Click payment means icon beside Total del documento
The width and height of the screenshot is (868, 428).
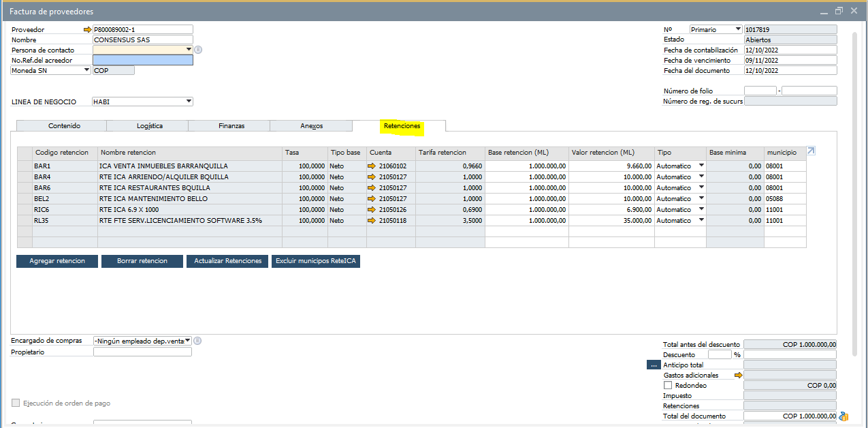click(x=844, y=416)
